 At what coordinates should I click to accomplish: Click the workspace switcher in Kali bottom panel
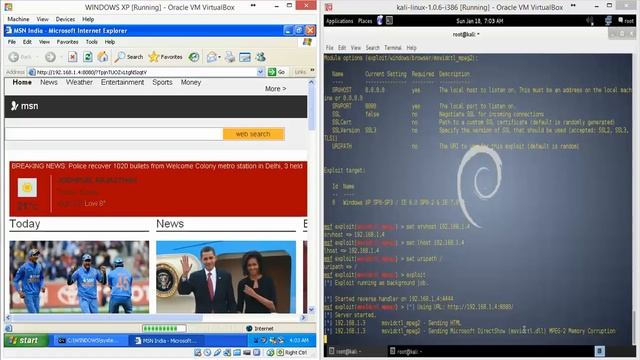pyautogui.click(x=599, y=351)
